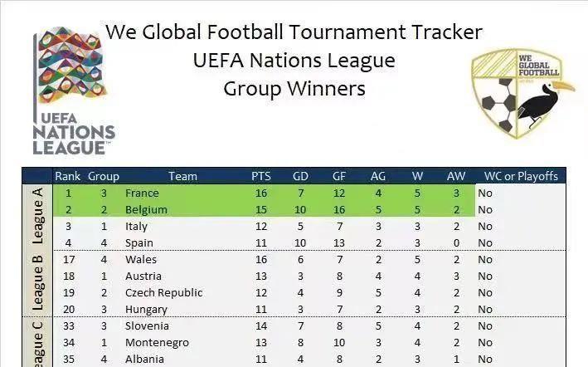Select the PTS column header
This screenshot has height=367, width=588.
click(261, 176)
